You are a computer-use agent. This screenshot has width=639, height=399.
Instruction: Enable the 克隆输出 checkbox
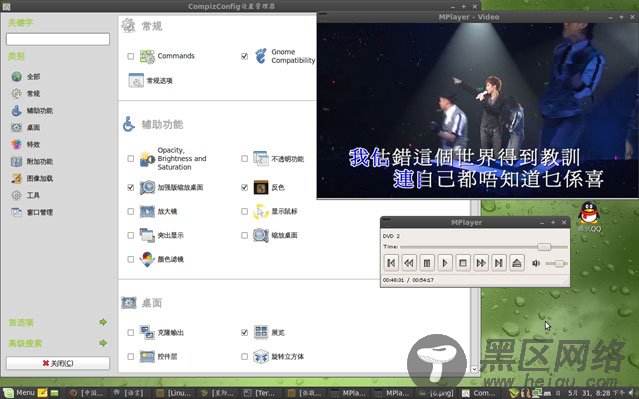click(x=130, y=333)
